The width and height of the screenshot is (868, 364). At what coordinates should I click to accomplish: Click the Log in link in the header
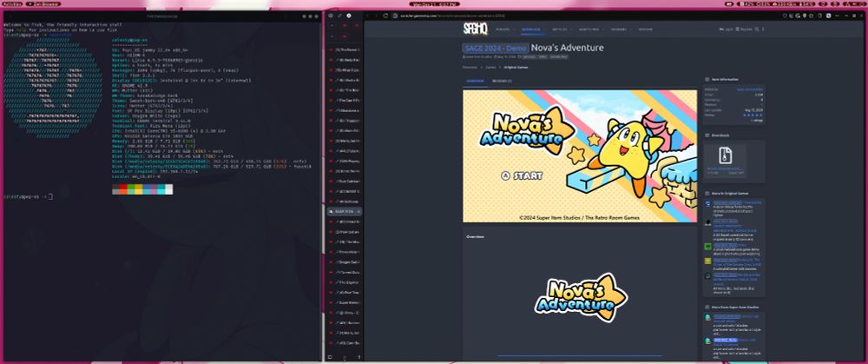[727, 30]
